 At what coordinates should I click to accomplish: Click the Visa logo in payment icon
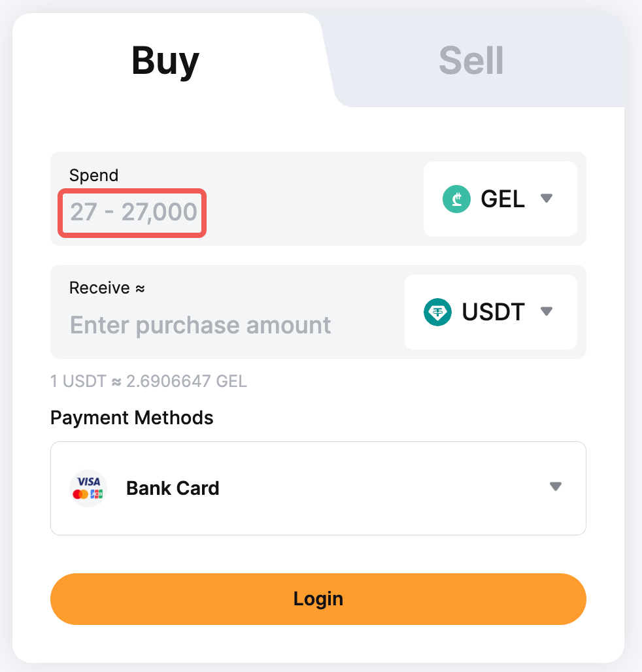(x=88, y=482)
